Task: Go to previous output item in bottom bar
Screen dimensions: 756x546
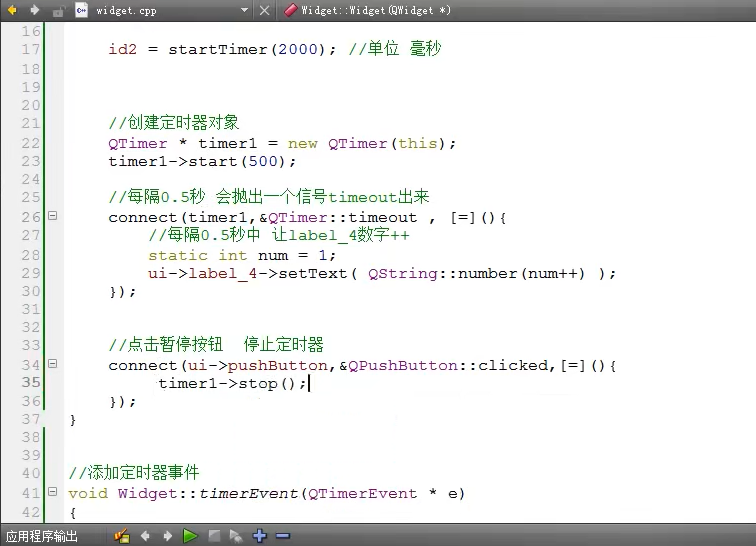Action: click(145, 536)
